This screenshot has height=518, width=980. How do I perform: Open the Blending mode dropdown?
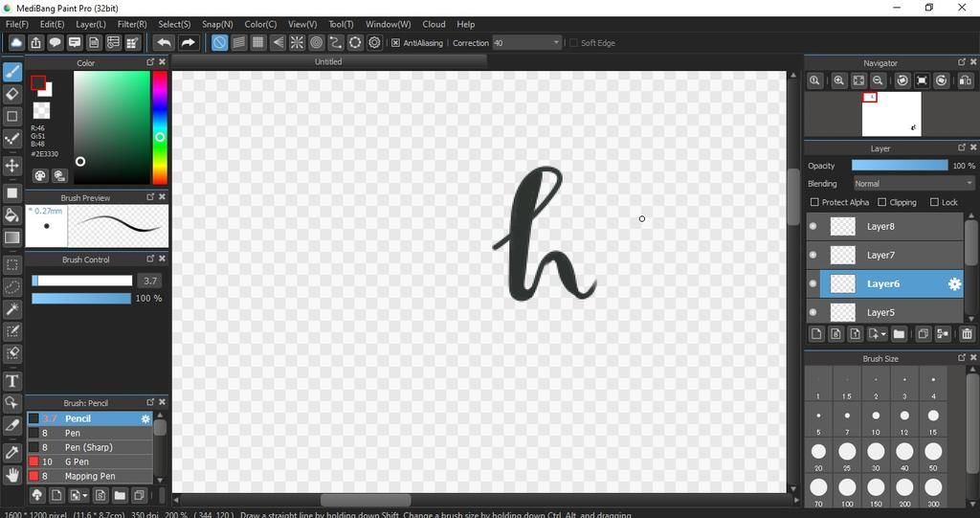[x=914, y=183]
